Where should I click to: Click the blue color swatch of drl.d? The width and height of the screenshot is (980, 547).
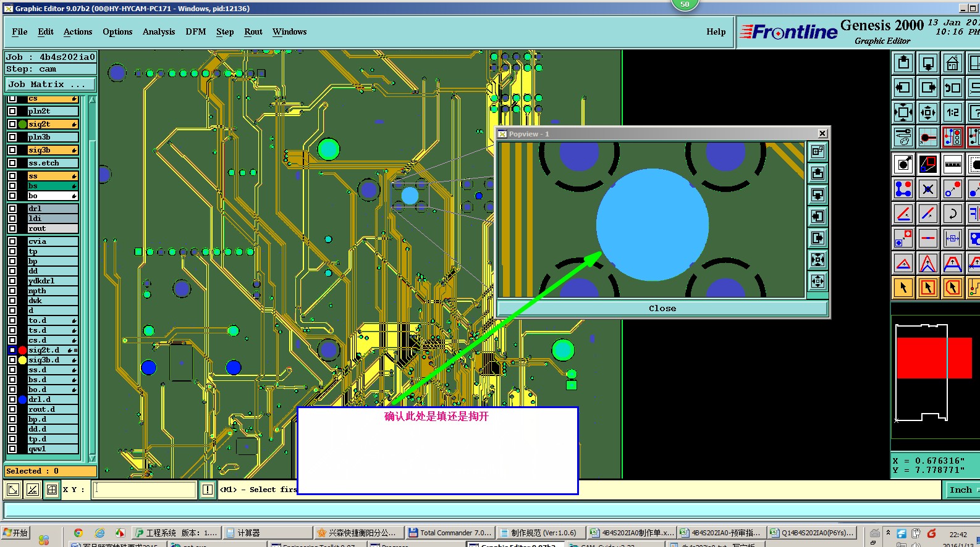point(23,399)
